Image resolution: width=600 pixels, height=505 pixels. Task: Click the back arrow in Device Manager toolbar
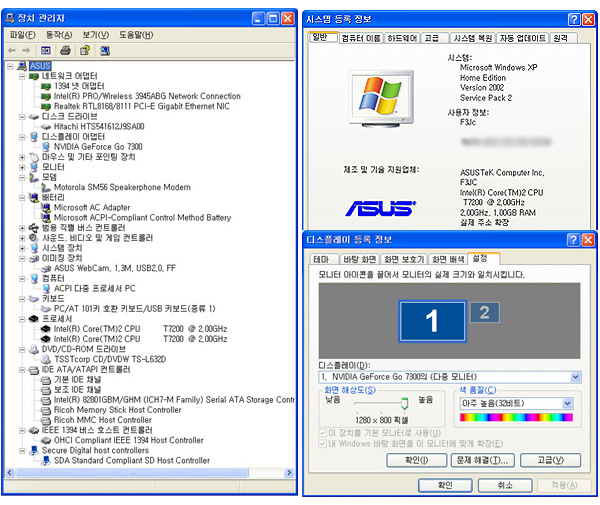click(12, 50)
